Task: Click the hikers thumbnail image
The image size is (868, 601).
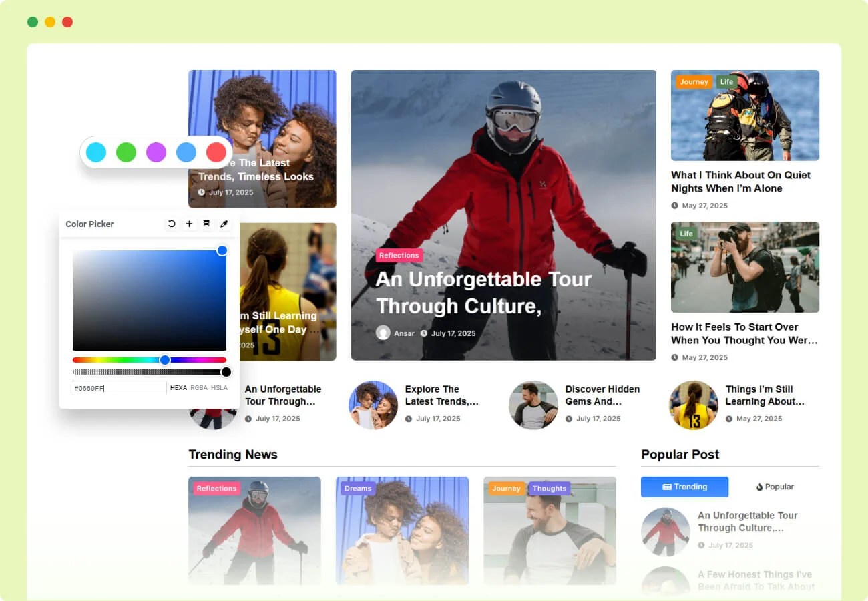Action: (x=745, y=116)
